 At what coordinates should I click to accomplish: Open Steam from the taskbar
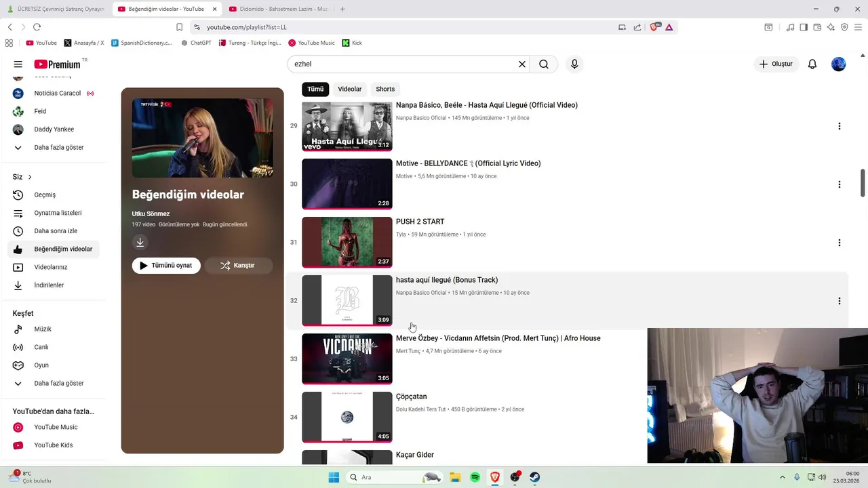(535, 477)
